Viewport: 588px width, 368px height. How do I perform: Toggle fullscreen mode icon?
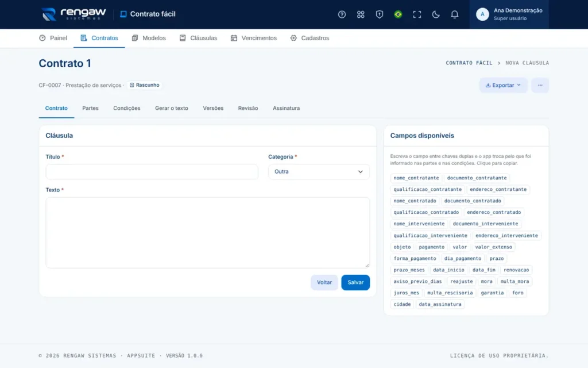417,14
